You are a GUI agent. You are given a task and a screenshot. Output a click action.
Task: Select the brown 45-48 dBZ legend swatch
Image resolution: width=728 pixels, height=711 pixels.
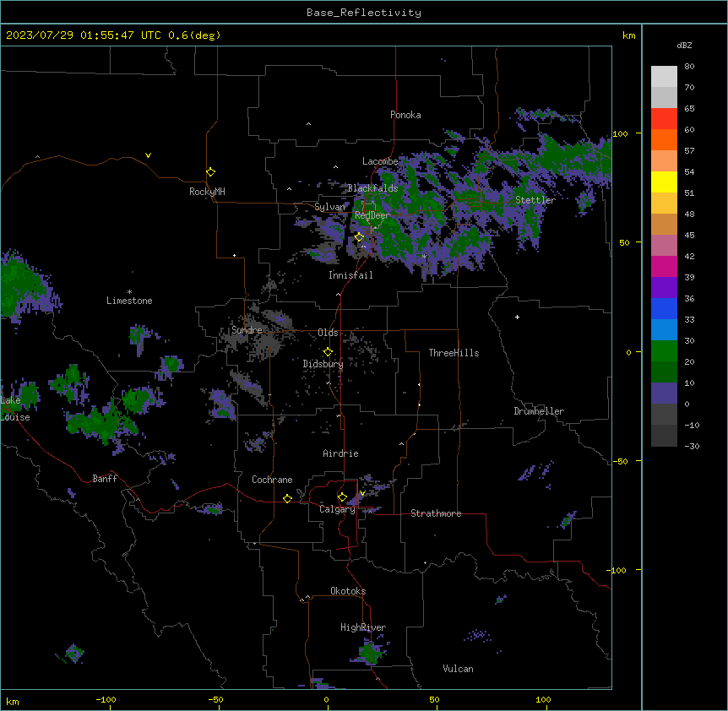(664, 224)
